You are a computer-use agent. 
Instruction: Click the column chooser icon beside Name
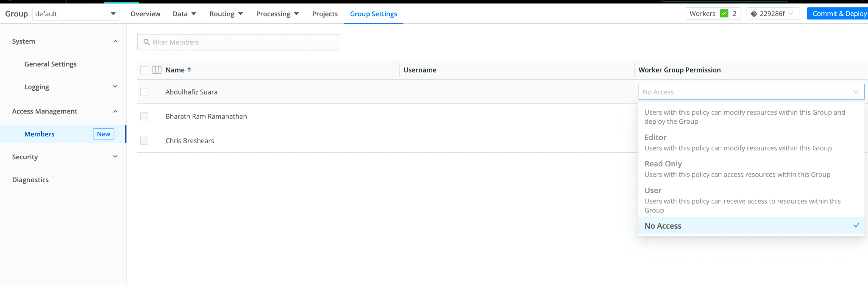point(157,70)
